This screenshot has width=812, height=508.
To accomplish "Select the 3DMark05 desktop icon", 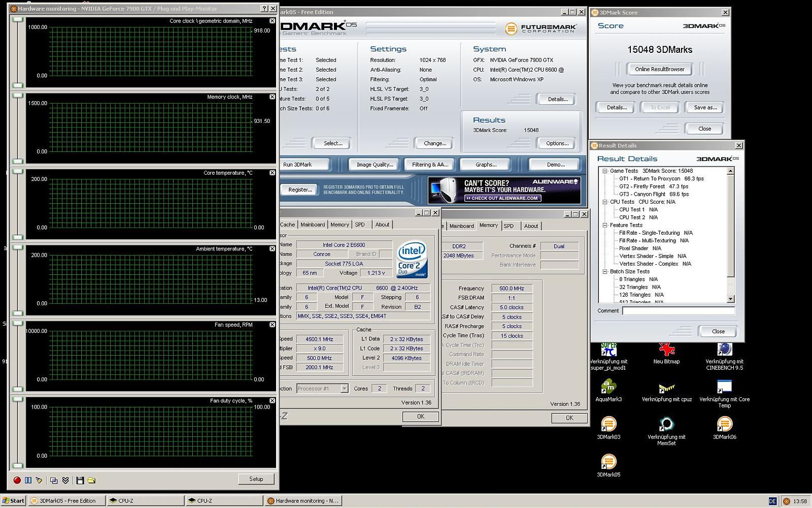I will tap(608, 466).
